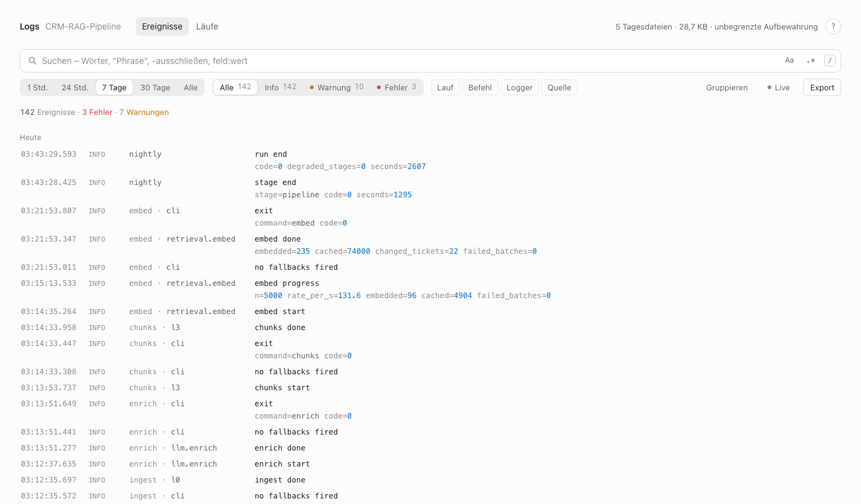Open the Logger filter dropdown
The image size is (861, 504).
coord(520,87)
